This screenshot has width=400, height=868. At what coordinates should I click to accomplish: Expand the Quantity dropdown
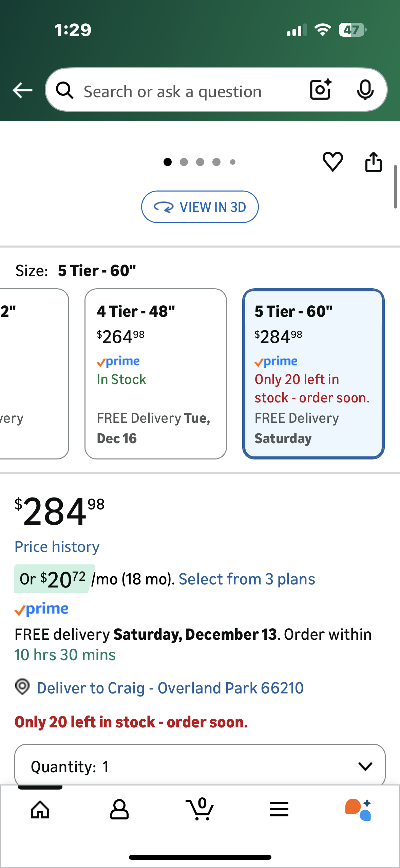tap(199, 766)
